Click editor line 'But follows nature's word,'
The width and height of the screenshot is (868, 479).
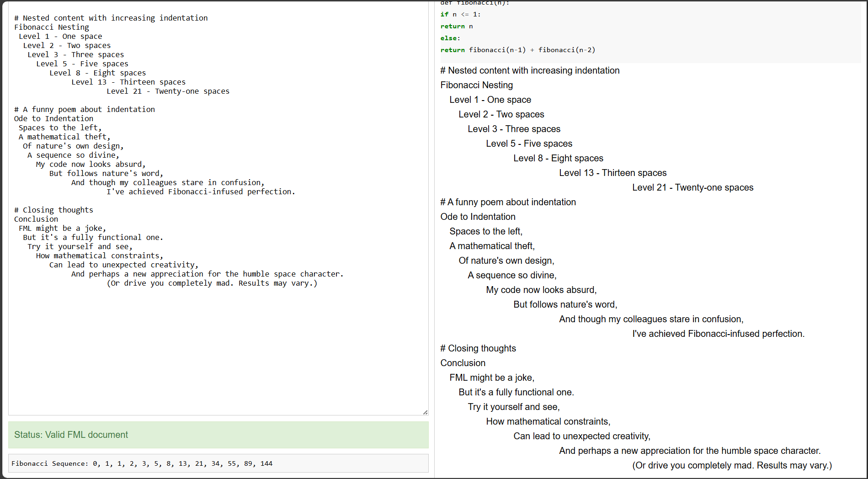107,174
